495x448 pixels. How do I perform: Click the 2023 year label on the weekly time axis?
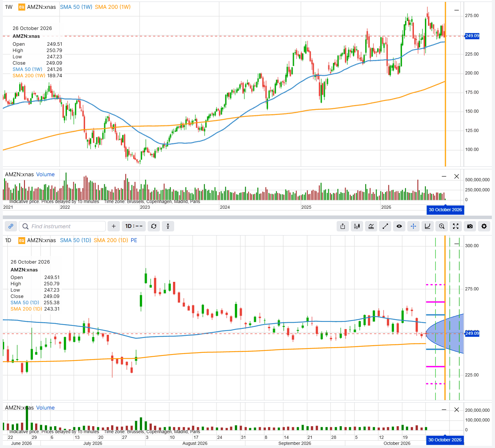click(x=145, y=207)
